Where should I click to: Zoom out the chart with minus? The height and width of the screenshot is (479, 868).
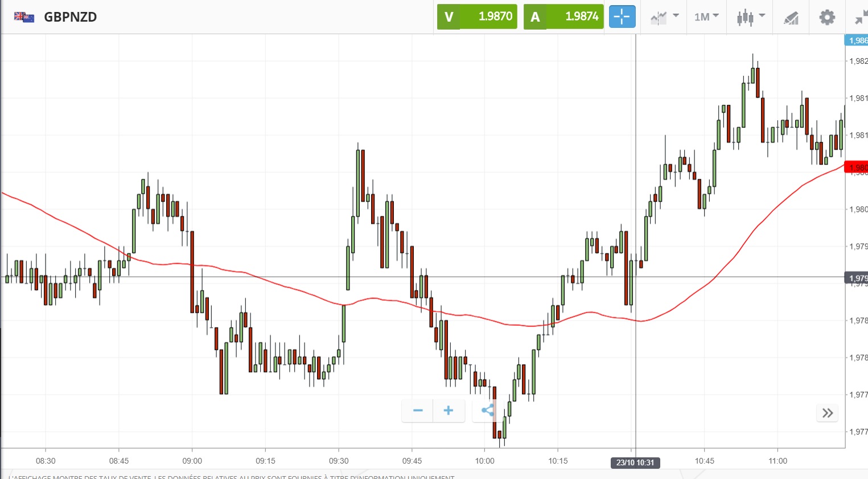418,411
